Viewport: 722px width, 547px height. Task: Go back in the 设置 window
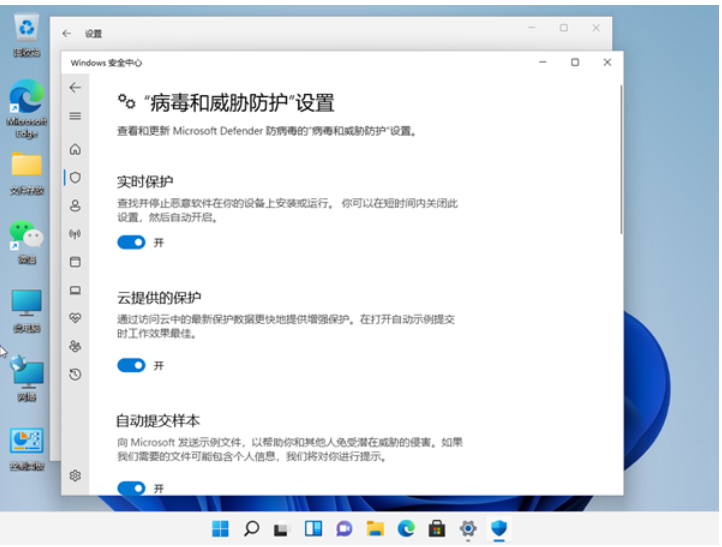[x=66, y=33]
